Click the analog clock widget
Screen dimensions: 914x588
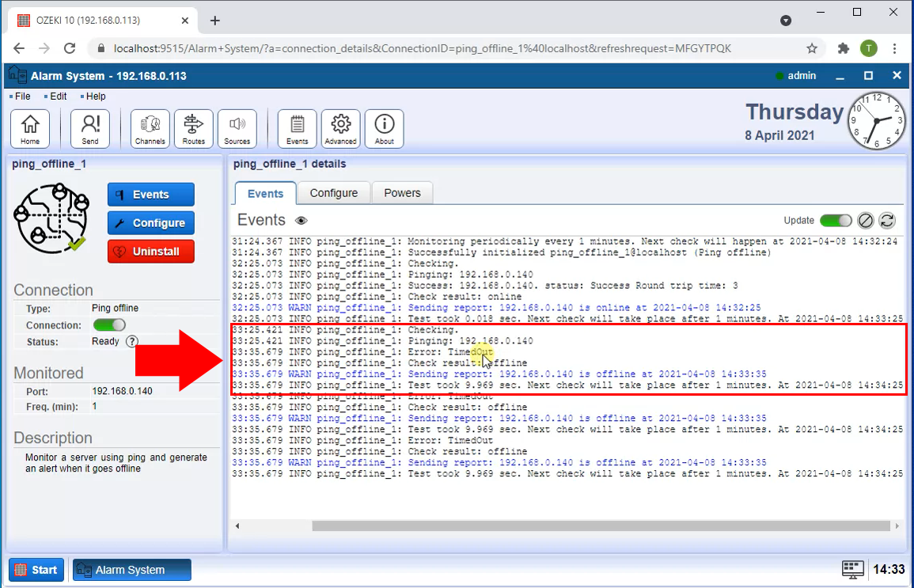[876, 120]
